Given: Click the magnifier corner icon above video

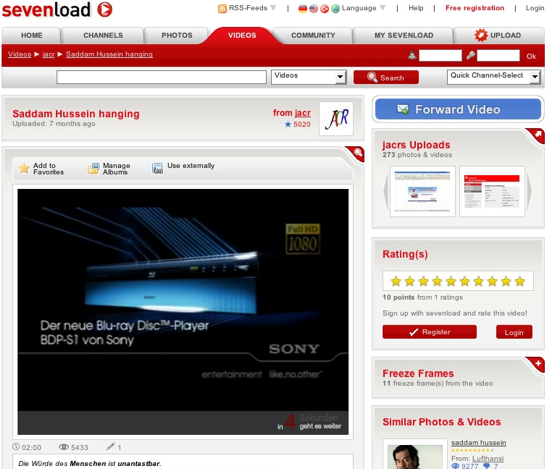Looking at the screenshot, I should click(x=357, y=153).
